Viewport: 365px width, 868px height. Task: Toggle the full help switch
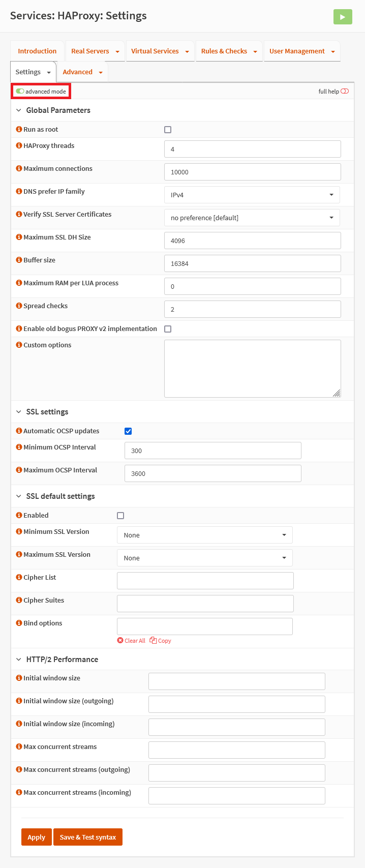point(345,92)
